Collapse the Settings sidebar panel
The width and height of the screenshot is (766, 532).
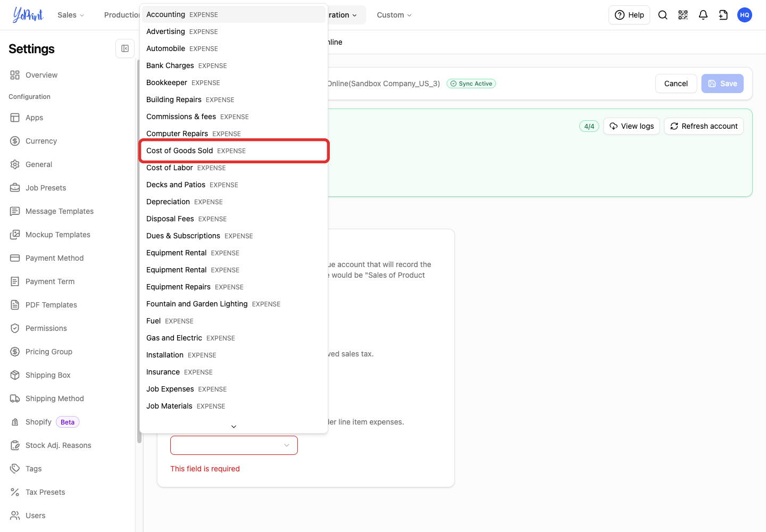125,48
